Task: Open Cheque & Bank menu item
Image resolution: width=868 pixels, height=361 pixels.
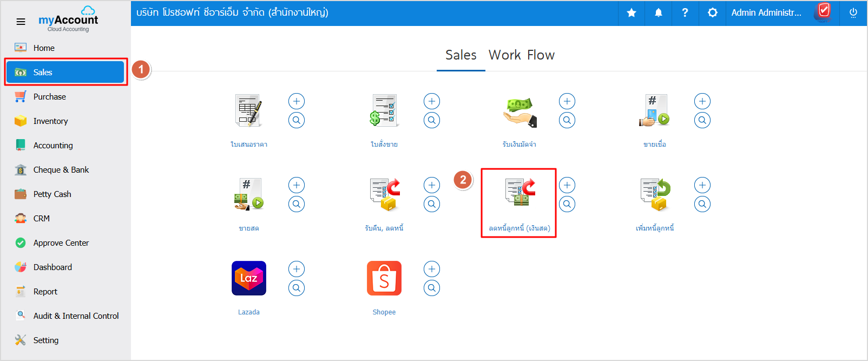Action: click(61, 169)
